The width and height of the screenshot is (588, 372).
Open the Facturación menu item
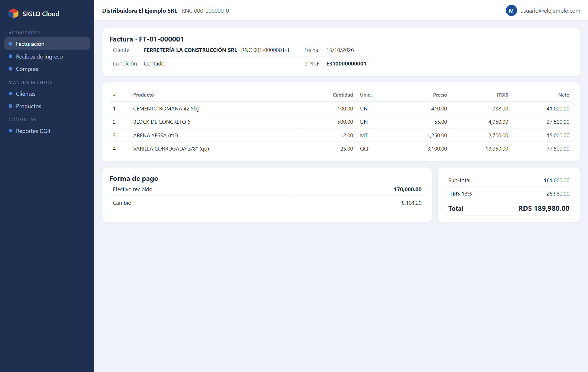pyautogui.click(x=47, y=44)
